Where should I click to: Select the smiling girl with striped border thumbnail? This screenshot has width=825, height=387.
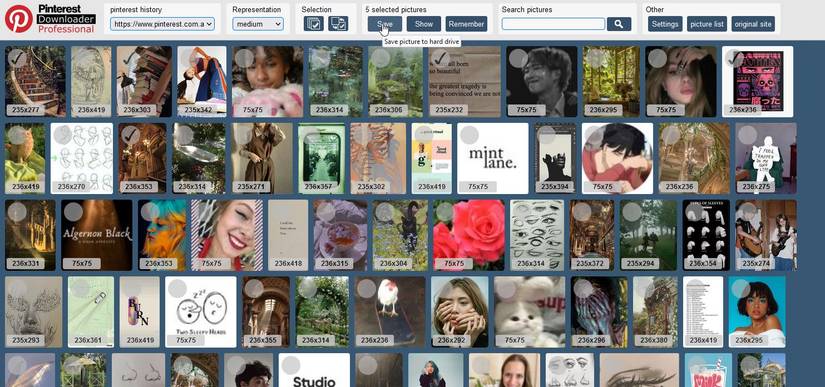point(227,235)
